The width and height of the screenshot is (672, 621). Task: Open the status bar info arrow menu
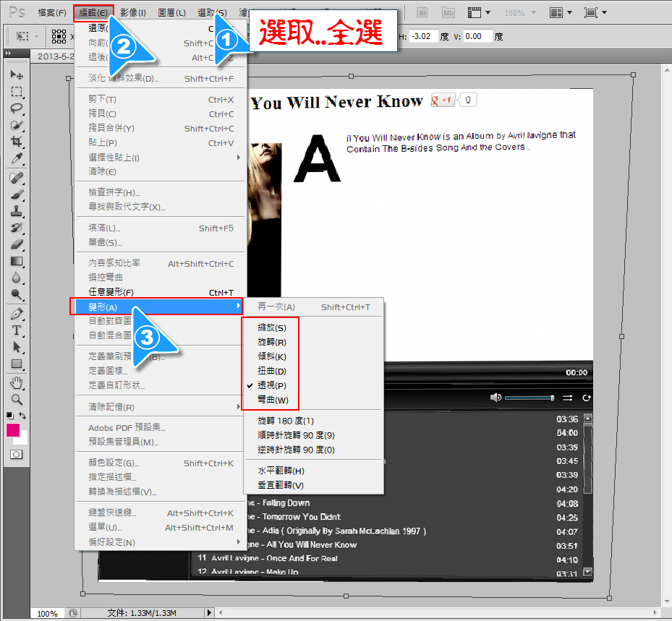coord(209,613)
